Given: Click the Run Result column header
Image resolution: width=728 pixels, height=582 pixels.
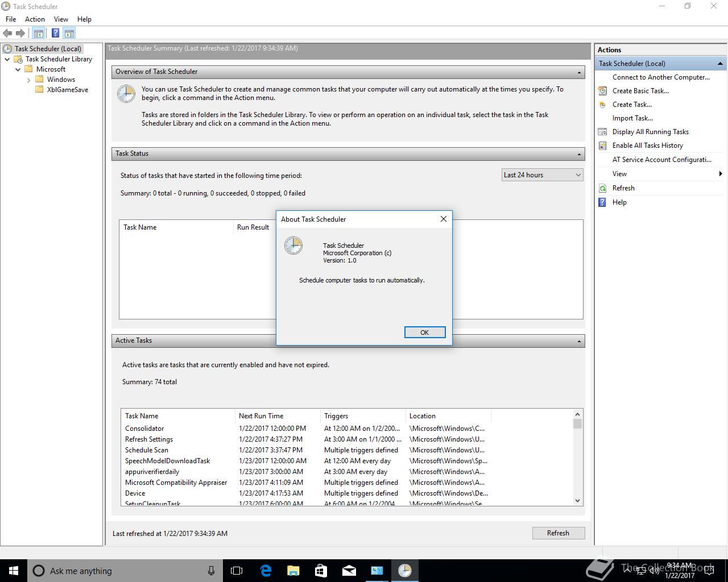Looking at the screenshot, I should (254, 227).
